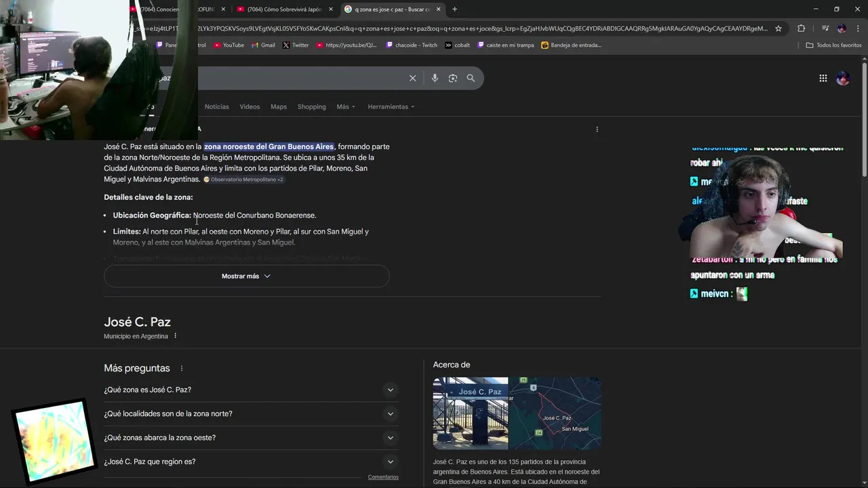Viewport: 868px width, 488px height.
Task: Open the 'caiste en mi trampa' bookmark
Action: click(x=506, y=45)
